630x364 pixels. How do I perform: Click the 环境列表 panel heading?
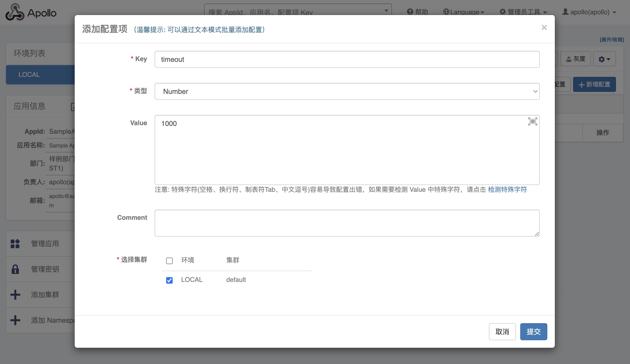[30, 53]
